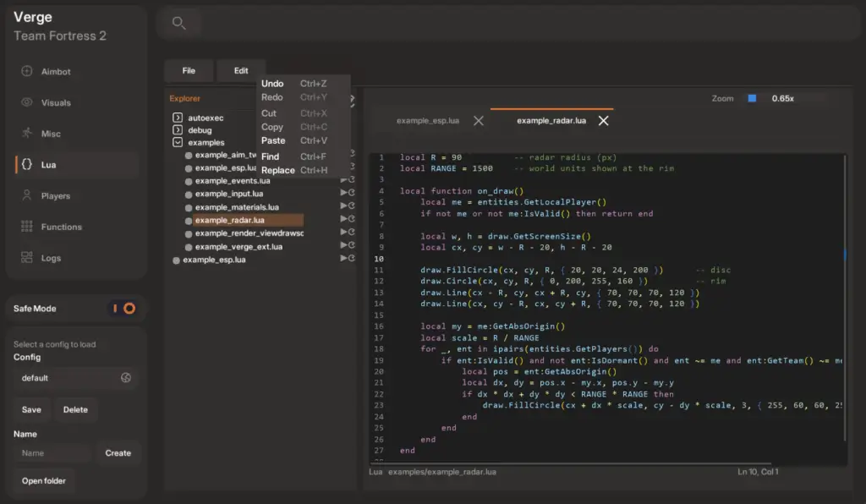Open Visuals via its eye icon
The width and height of the screenshot is (866, 504).
pyautogui.click(x=26, y=102)
